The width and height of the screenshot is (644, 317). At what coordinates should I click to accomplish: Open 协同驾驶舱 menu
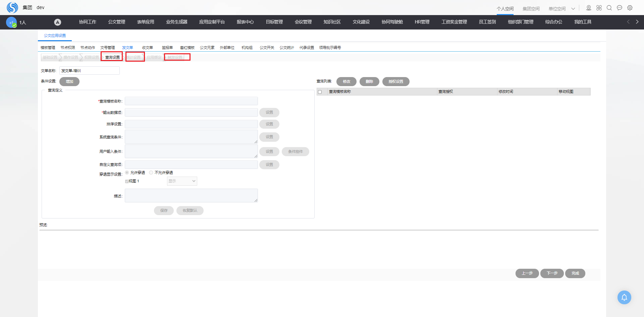[x=392, y=22]
